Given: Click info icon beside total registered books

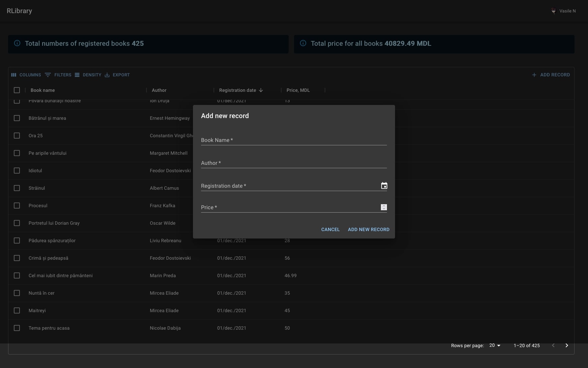Looking at the screenshot, I should click(17, 43).
